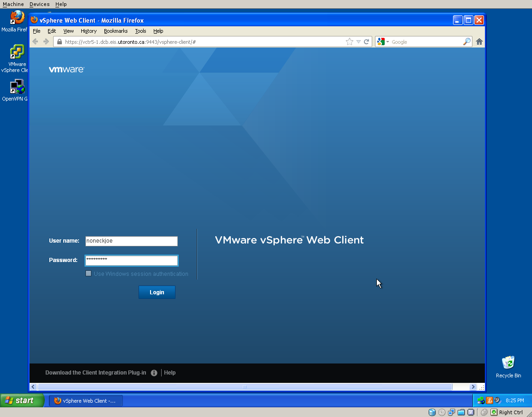The image size is (532, 417).
Task: Go to the Firefox home page icon
Action: coord(479,42)
